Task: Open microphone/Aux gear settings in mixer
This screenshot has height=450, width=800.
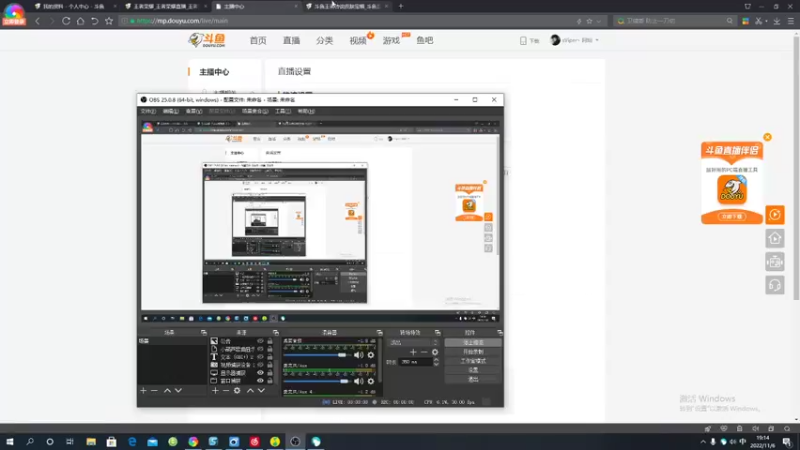Action: [371, 381]
